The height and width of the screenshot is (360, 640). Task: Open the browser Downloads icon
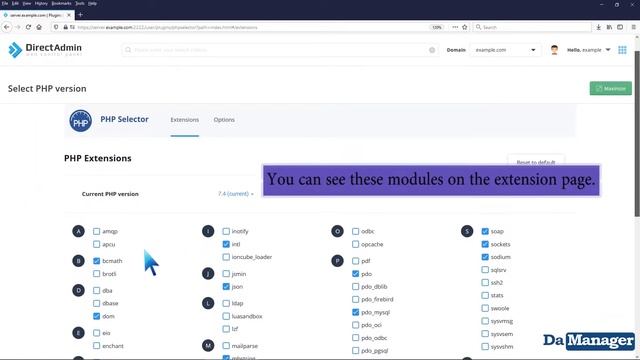(598, 27)
